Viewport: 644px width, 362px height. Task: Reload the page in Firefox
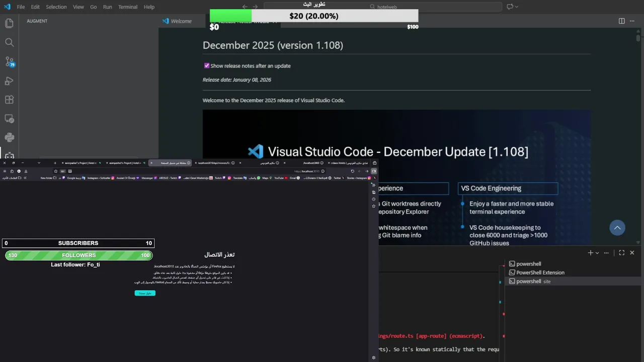click(x=352, y=171)
